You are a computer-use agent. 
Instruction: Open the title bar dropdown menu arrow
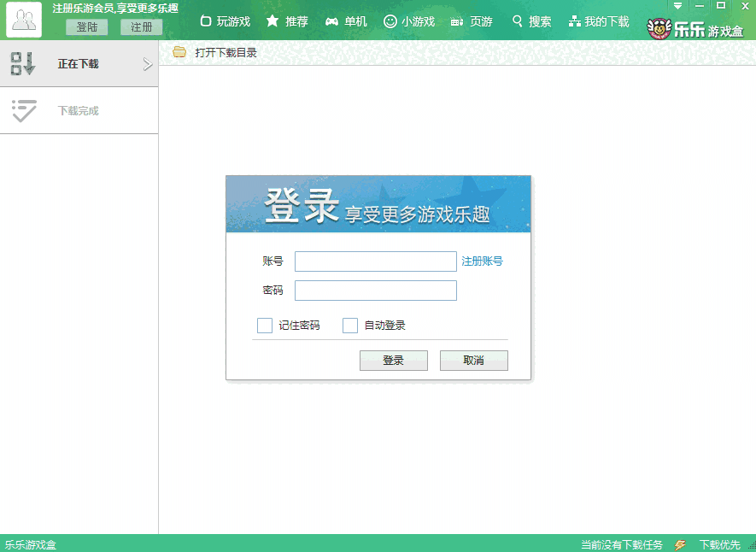pyautogui.click(x=678, y=6)
